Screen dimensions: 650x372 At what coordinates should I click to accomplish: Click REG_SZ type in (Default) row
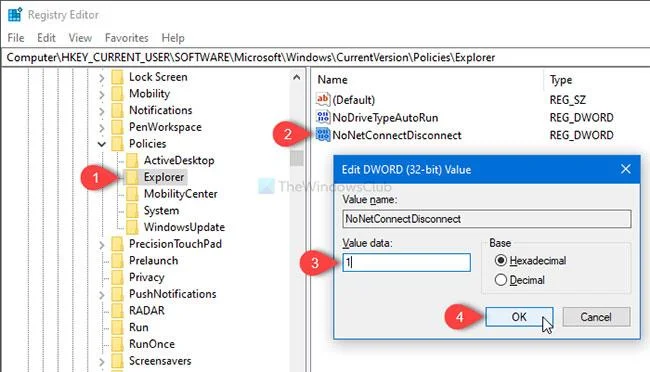[568, 100]
